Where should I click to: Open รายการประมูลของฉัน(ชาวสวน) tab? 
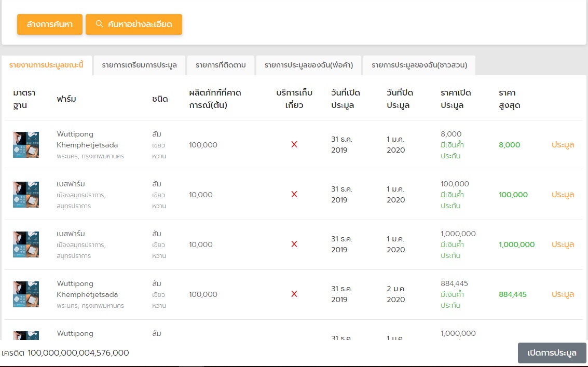[419, 65]
